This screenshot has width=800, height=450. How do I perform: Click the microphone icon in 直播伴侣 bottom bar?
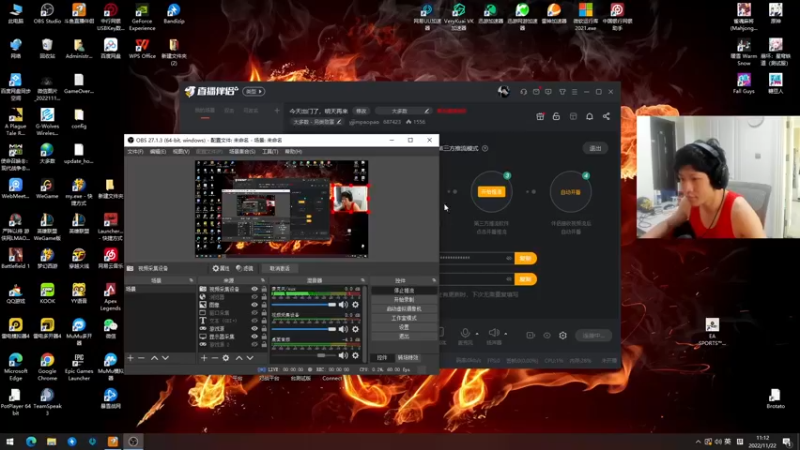[465, 333]
